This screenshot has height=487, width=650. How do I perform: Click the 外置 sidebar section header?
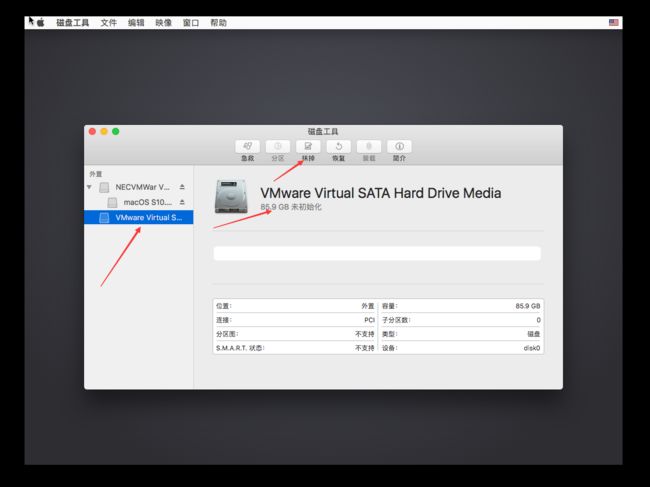coord(96,174)
